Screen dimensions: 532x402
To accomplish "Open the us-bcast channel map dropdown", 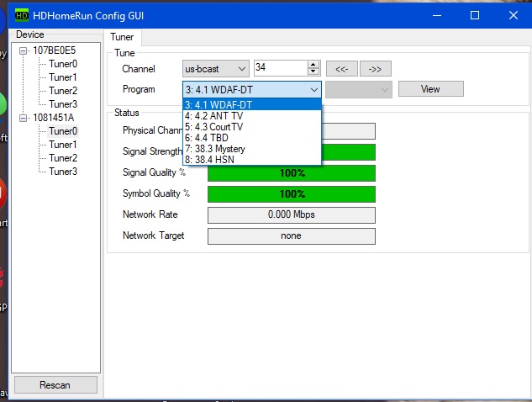I will 215,69.
